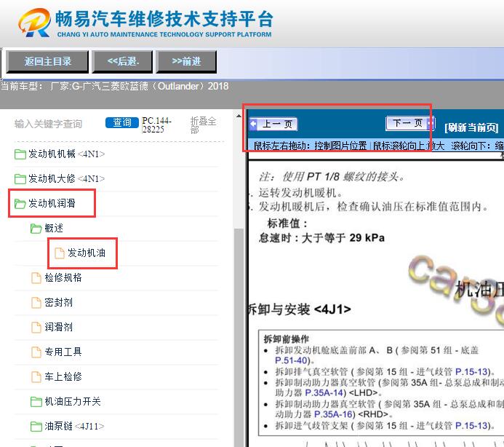Expand the 发动机机械 <4N1> tree node
504x447 pixels.
coord(66,154)
